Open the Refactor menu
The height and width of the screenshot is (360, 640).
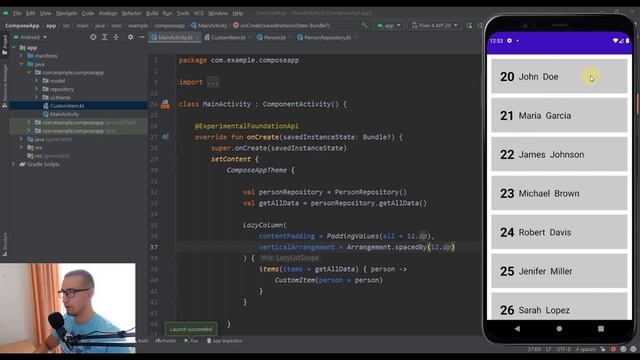pos(131,13)
